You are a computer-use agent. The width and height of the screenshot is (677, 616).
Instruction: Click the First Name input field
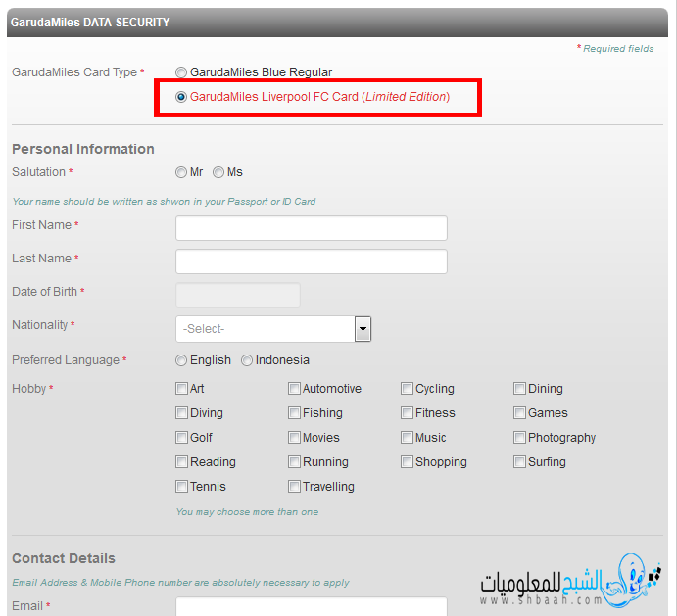pyautogui.click(x=312, y=228)
